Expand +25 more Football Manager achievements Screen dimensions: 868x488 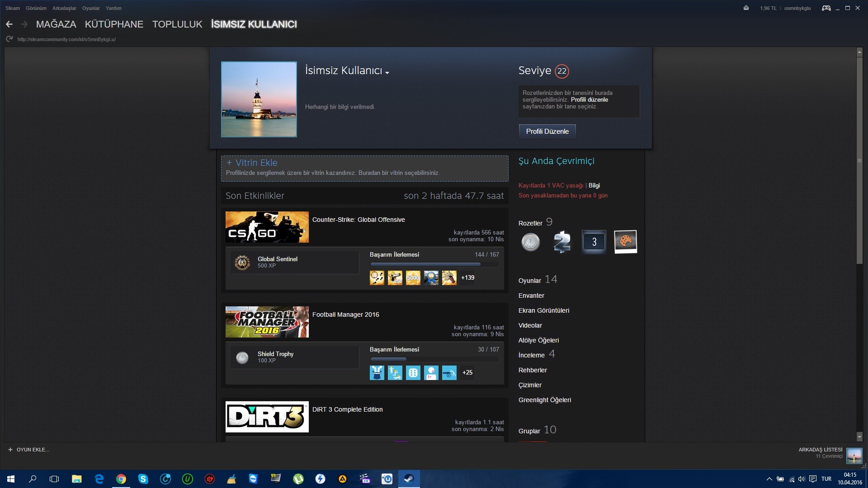(467, 373)
